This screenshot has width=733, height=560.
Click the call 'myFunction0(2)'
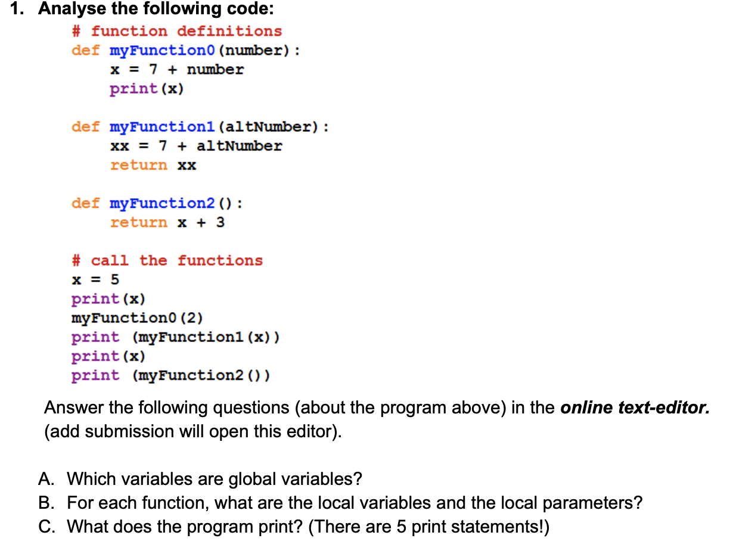coord(137,318)
